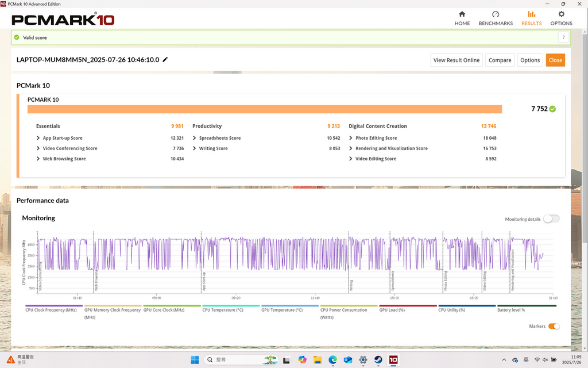The height and width of the screenshot is (368, 588).
Task: Click the PCMARK 10 logo
Action: 63,20
